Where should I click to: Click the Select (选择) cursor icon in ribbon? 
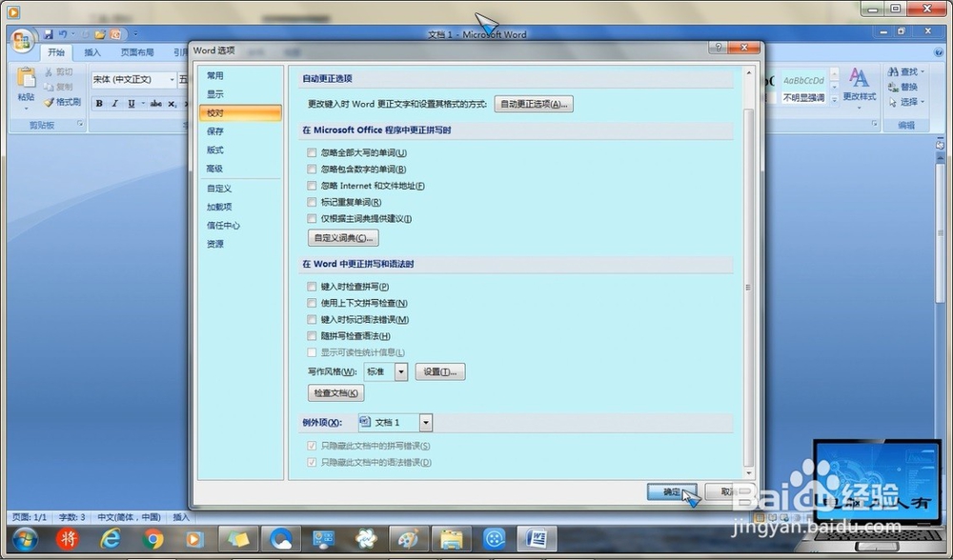893,102
